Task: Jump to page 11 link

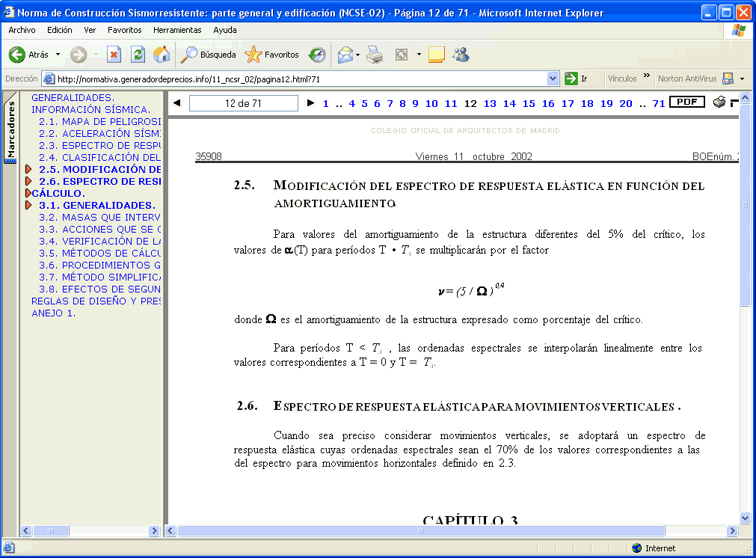Action: pyautogui.click(x=451, y=104)
